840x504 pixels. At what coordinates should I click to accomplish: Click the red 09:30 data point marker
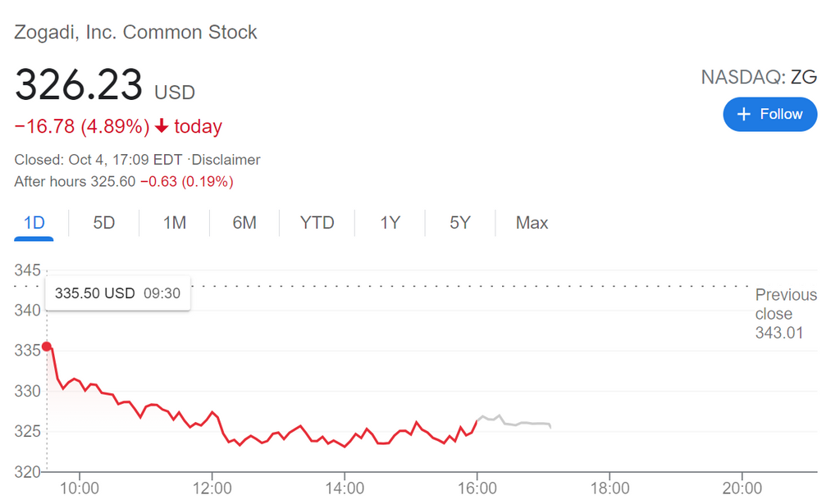[x=47, y=346]
